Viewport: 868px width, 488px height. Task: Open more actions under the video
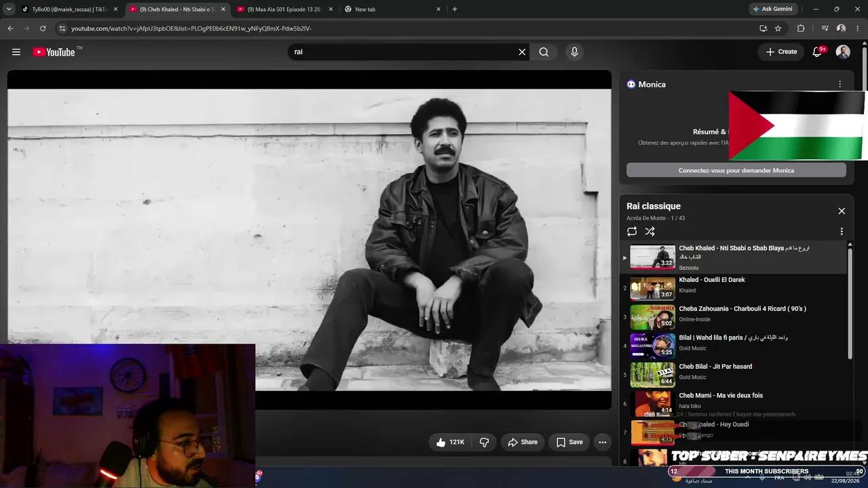602,442
